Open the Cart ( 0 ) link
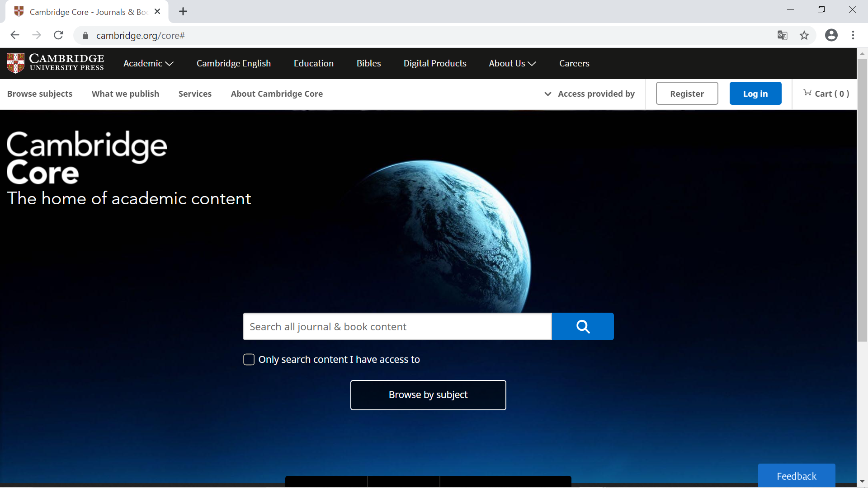This screenshot has height=488, width=868. pos(826,94)
